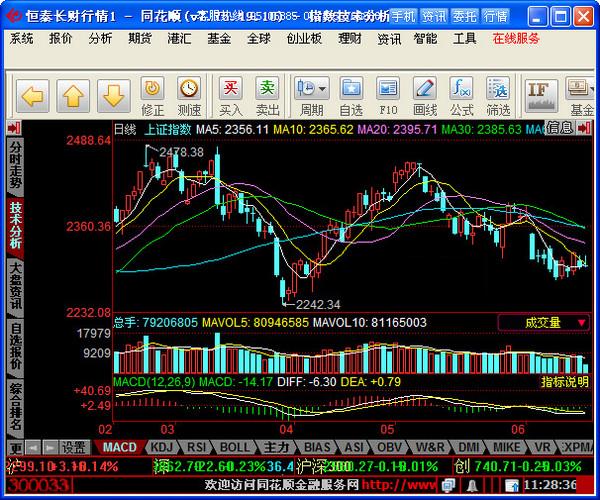Click the 卖出 sell icon
600x500 pixels.
pos(267,89)
